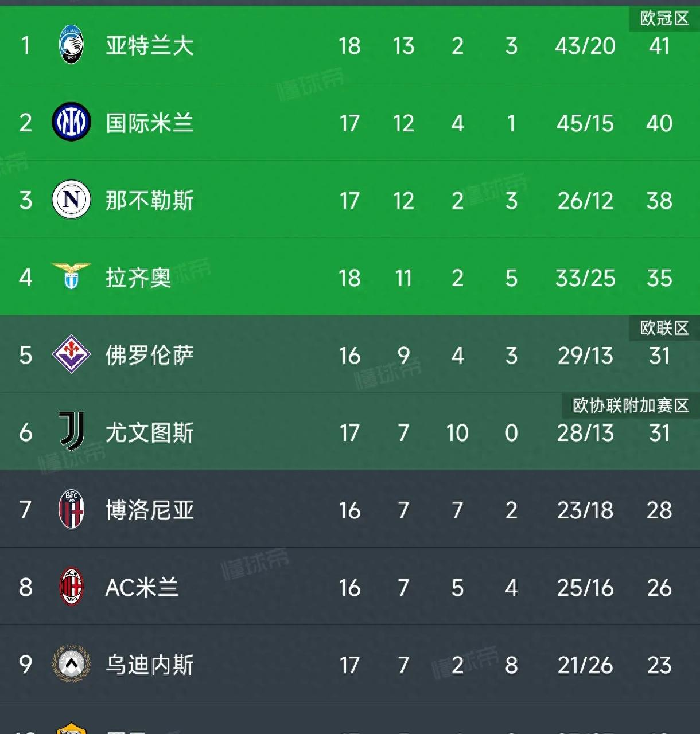Click the 欧冠区 zone label
This screenshot has width=700, height=734.
click(664, 19)
